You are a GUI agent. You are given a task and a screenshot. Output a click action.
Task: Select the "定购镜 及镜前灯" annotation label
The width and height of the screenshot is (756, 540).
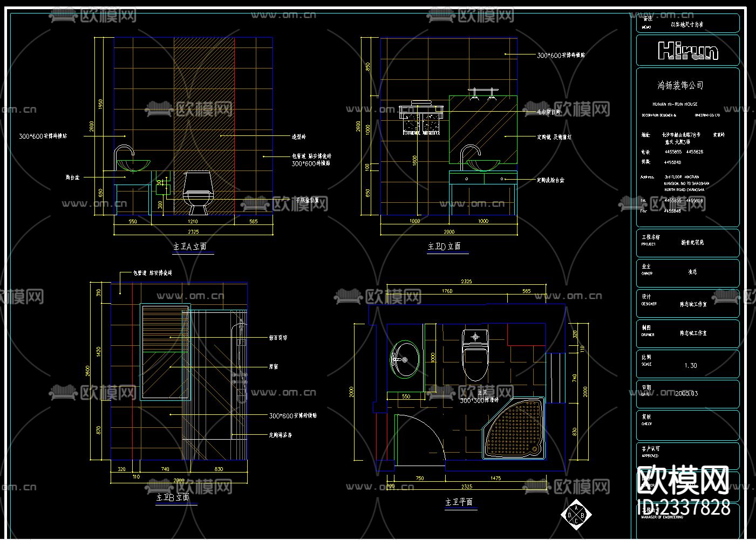pos(554,137)
